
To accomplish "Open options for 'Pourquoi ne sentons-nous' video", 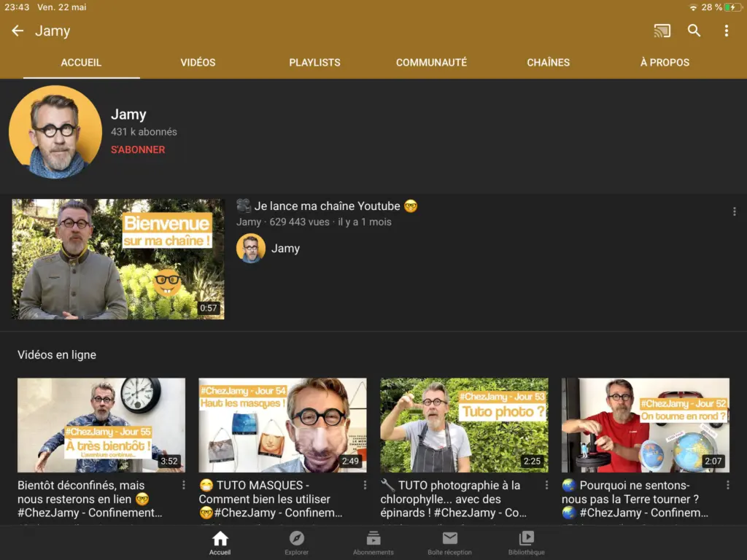I will coord(727,485).
